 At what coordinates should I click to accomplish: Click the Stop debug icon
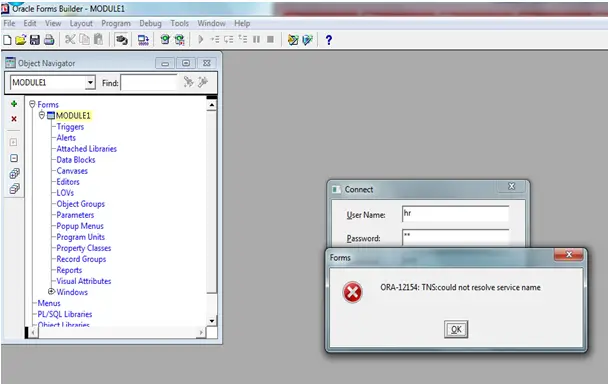270,39
